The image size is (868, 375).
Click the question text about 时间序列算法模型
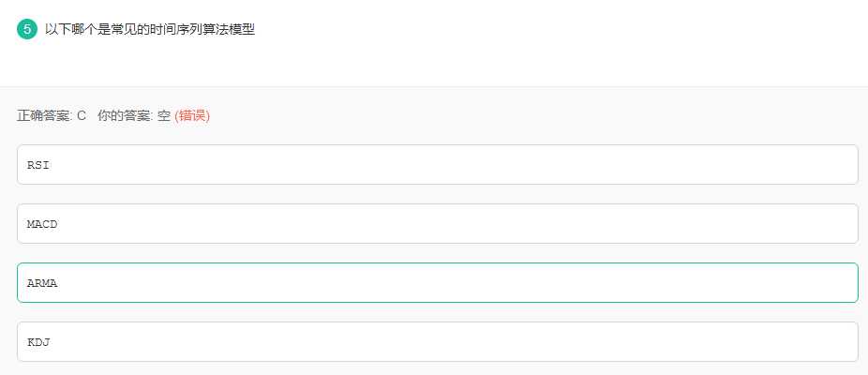(150, 29)
